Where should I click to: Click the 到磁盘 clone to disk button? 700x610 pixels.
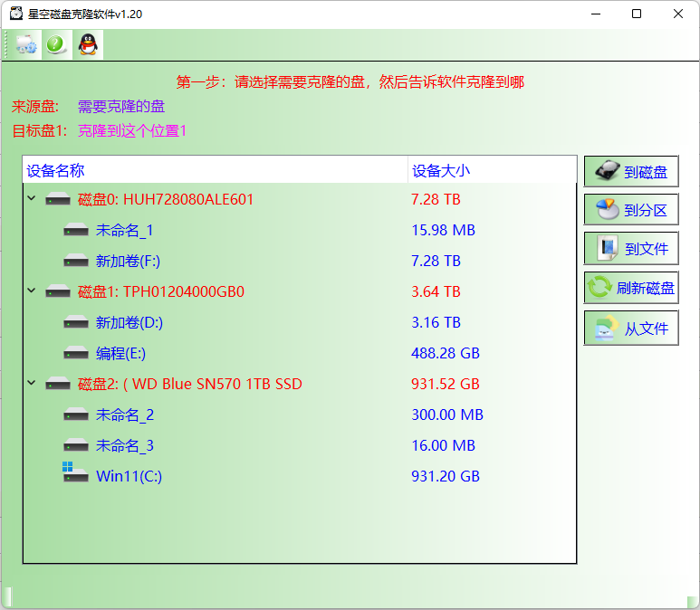click(631, 172)
